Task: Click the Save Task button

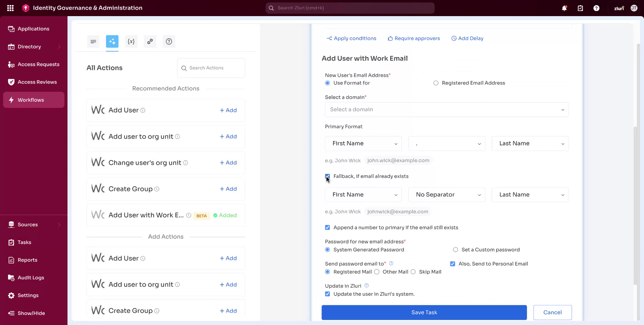Action: pos(424,312)
